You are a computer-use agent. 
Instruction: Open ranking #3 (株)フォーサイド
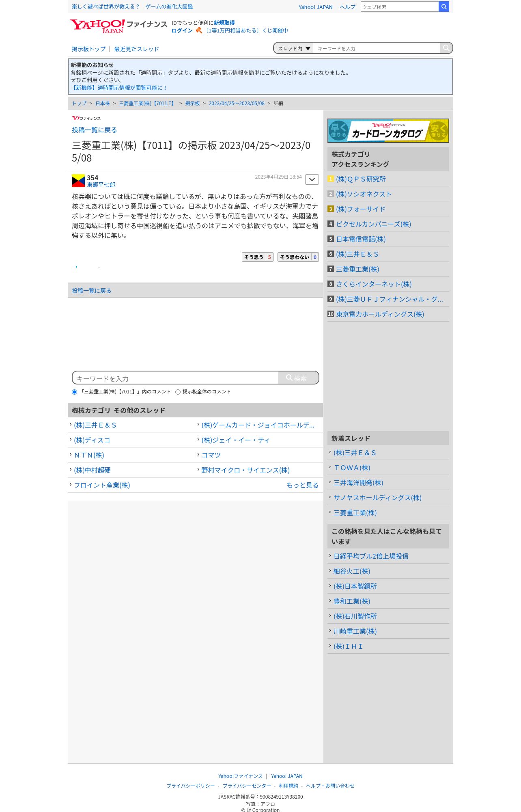pos(360,209)
